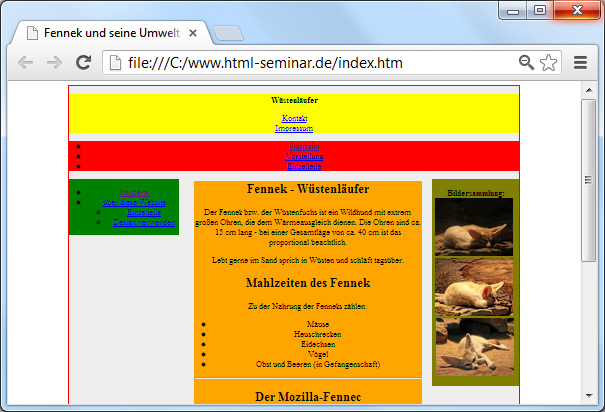Click the Lebt gerne im Sand sentence
Image resolution: width=605 pixels, height=412 pixels.
point(308,260)
